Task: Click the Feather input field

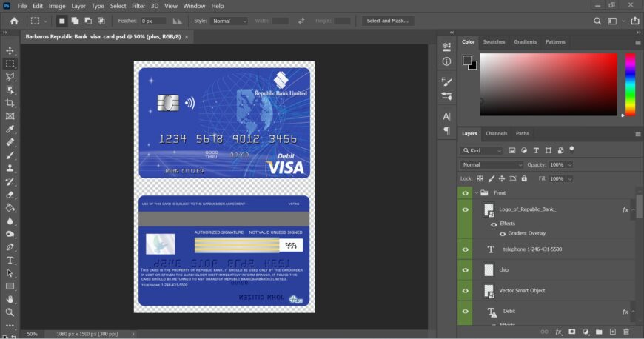Action: point(153,21)
